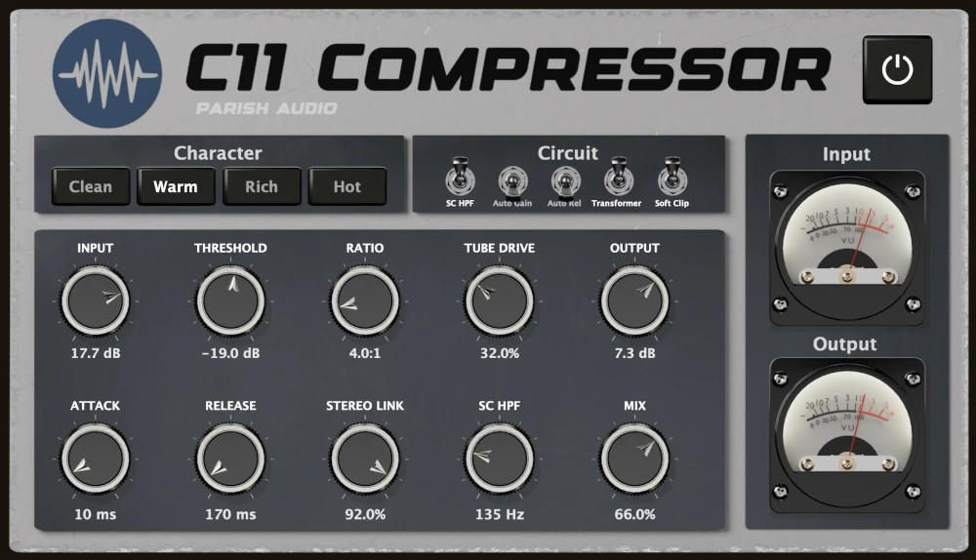This screenshot has width=976, height=560.
Task: Click the 7.3 dB output value
Action: pyautogui.click(x=634, y=353)
